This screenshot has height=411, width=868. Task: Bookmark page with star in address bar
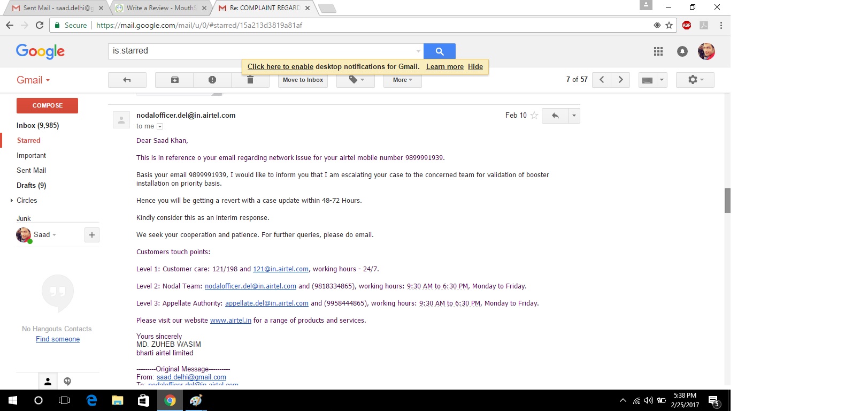[669, 25]
